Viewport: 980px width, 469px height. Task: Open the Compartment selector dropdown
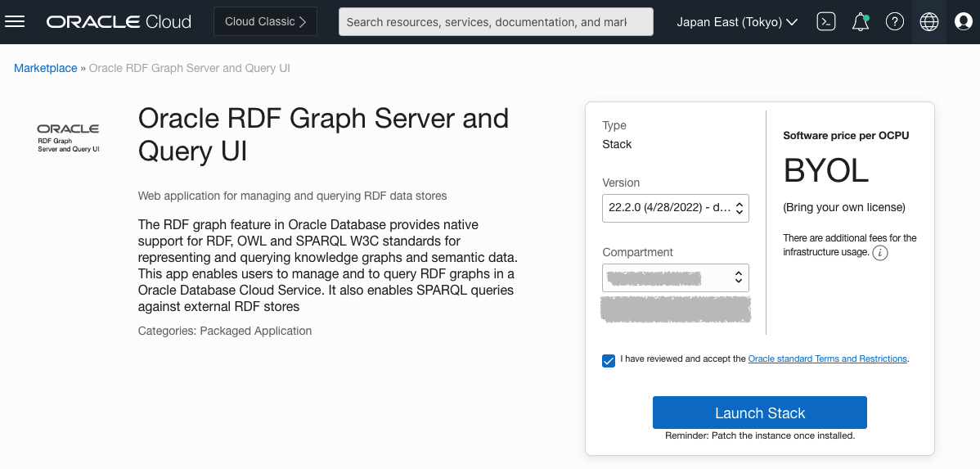[675, 277]
